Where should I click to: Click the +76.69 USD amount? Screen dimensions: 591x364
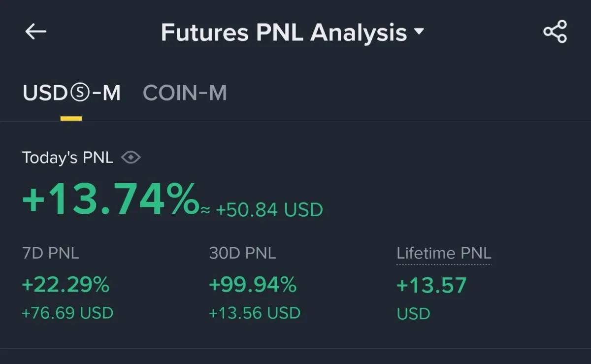[x=68, y=313]
